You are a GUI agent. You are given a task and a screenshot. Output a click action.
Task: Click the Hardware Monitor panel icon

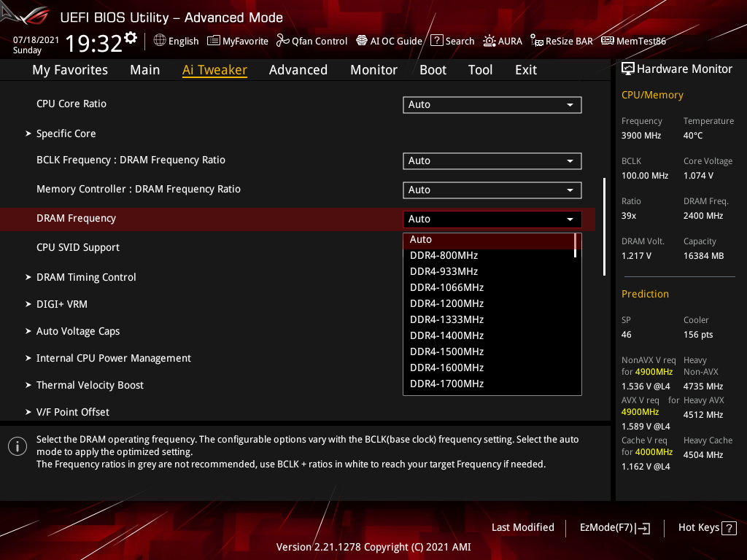(x=628, y=68)
